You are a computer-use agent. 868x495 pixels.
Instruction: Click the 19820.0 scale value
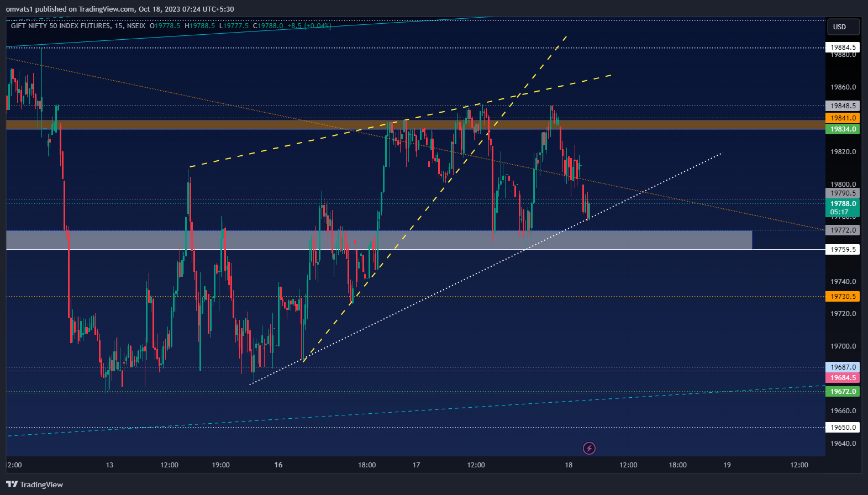tap(843, 152)
